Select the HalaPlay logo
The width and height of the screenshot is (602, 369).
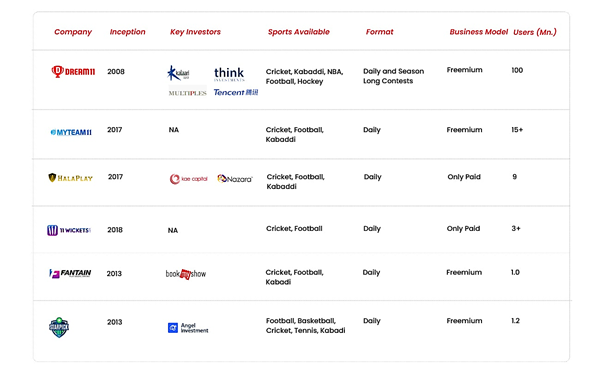71,178
